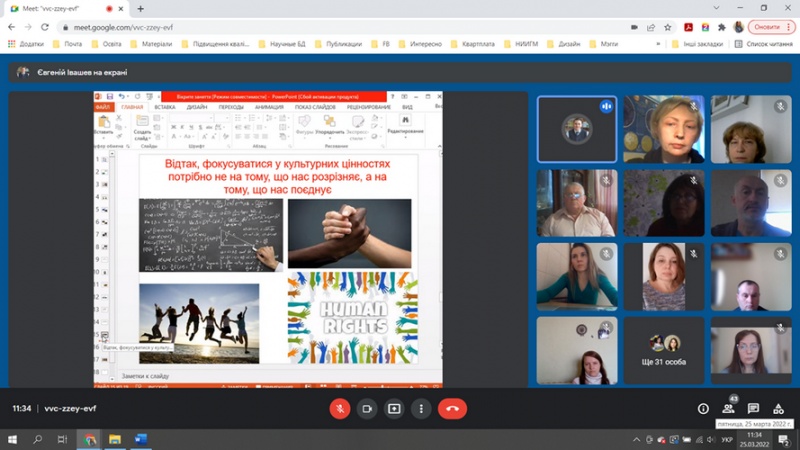Open Word from the Windows taskbar
The width and height of the screenshot is (800, 450).
pyautogui.click(x=140, y=439)
